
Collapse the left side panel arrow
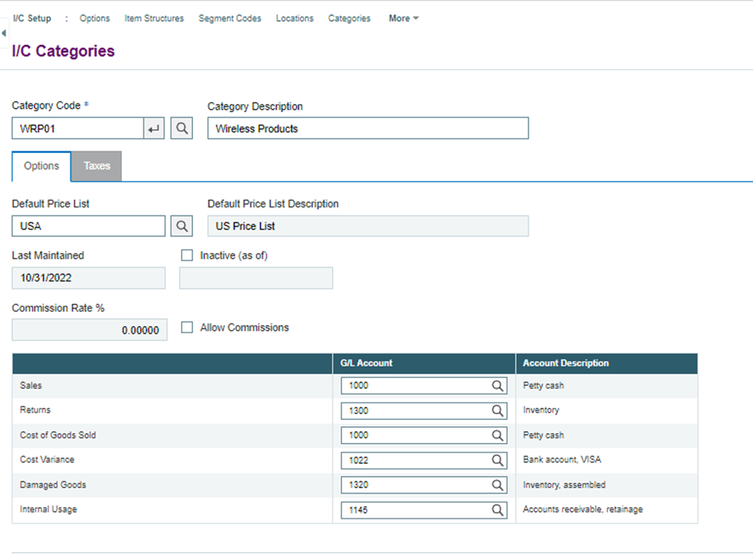(4, 34)
